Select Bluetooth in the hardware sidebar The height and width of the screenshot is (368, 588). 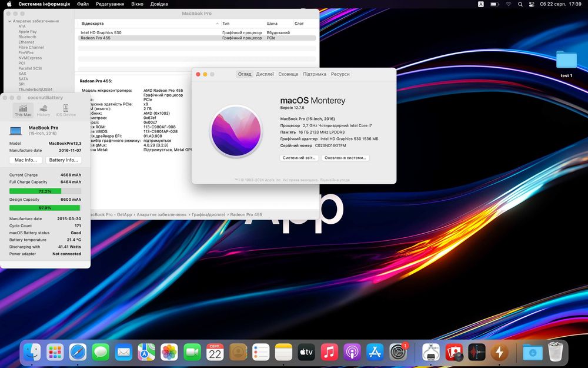(x=28, y=37)
